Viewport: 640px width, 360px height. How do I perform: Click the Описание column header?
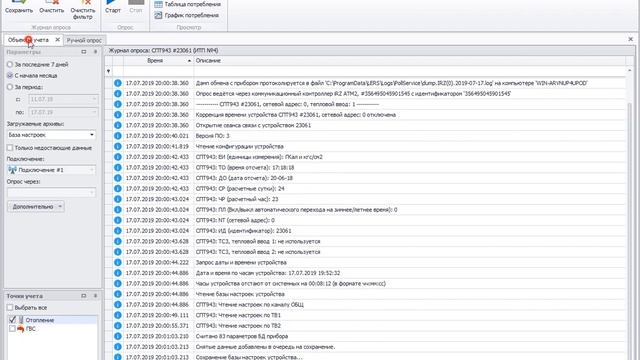point(409,60)
